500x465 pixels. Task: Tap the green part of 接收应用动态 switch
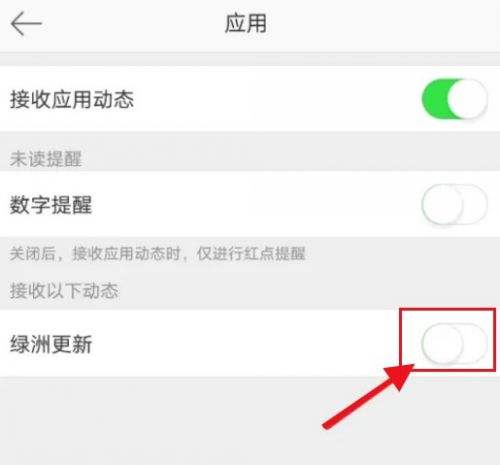click(x=435, y=99)
